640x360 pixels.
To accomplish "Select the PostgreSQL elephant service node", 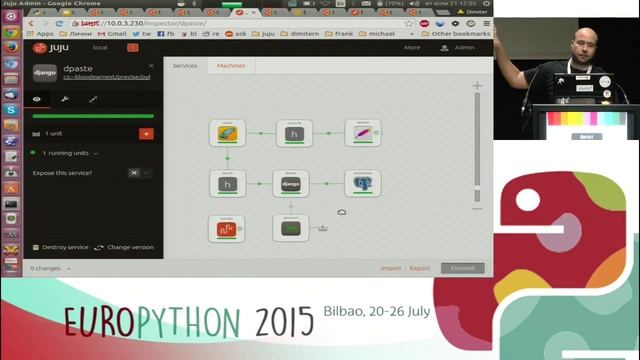I will [362, 184].
